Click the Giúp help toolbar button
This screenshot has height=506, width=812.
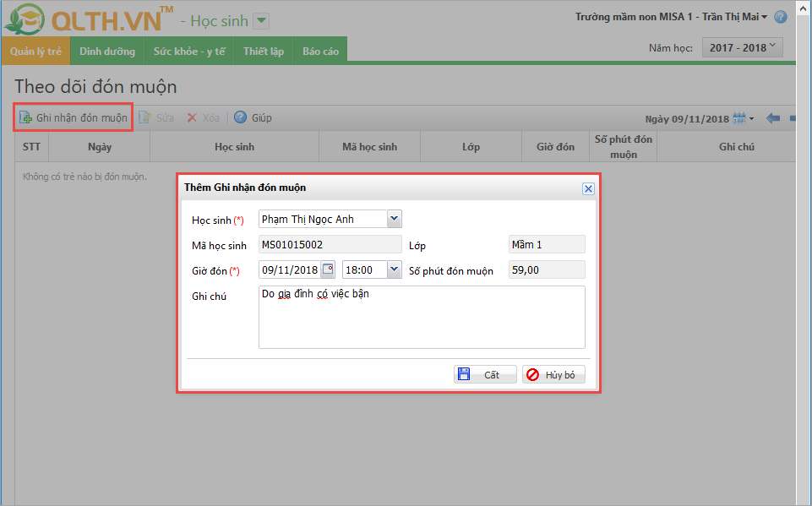253,117
